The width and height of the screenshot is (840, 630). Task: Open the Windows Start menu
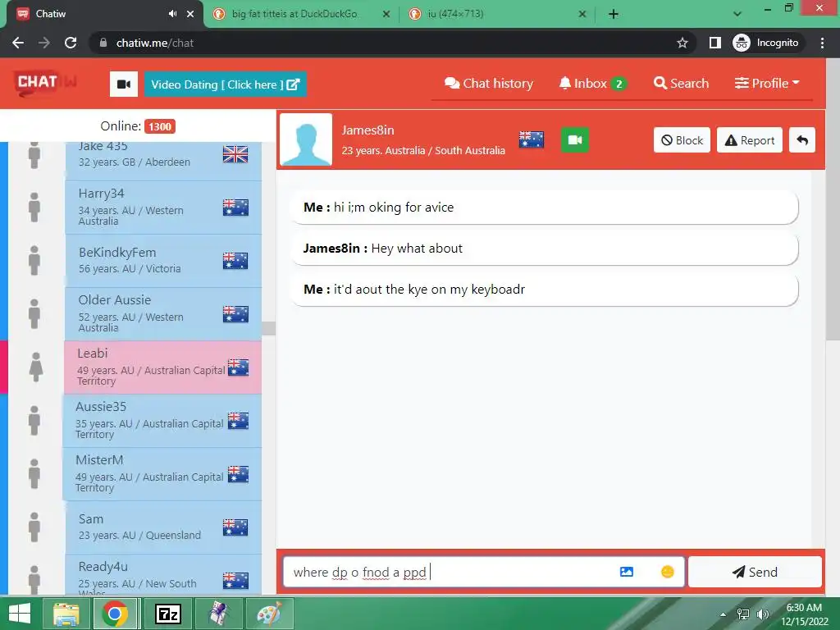[20, 614]
